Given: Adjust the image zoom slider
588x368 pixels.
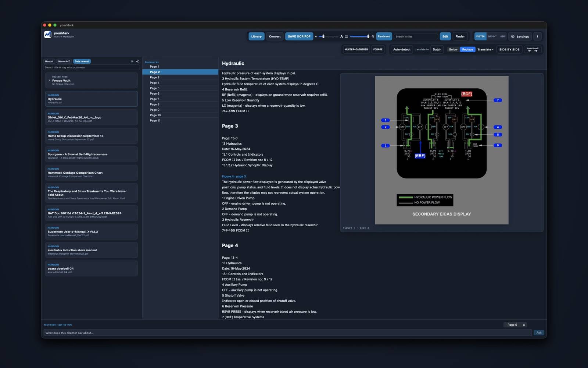Looking at the screenshot, I should [x=359, y=36].
